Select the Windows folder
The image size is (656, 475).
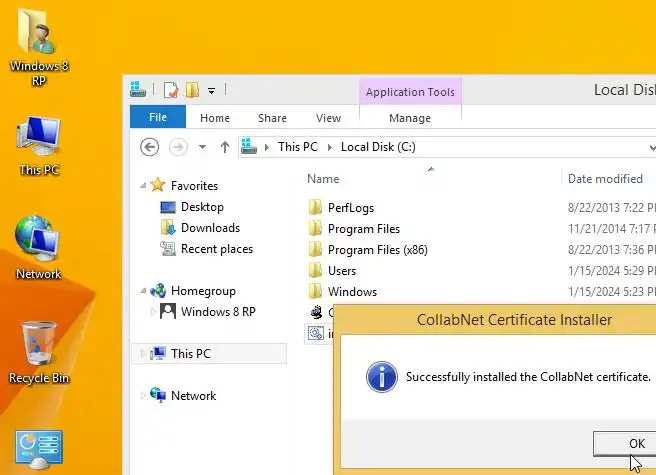[352, 292]
